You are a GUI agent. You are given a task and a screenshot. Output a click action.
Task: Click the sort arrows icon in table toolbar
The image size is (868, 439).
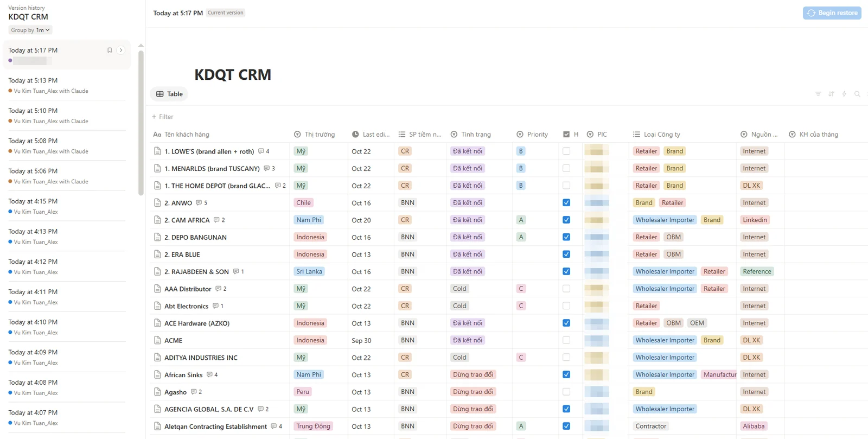(831, 94)
